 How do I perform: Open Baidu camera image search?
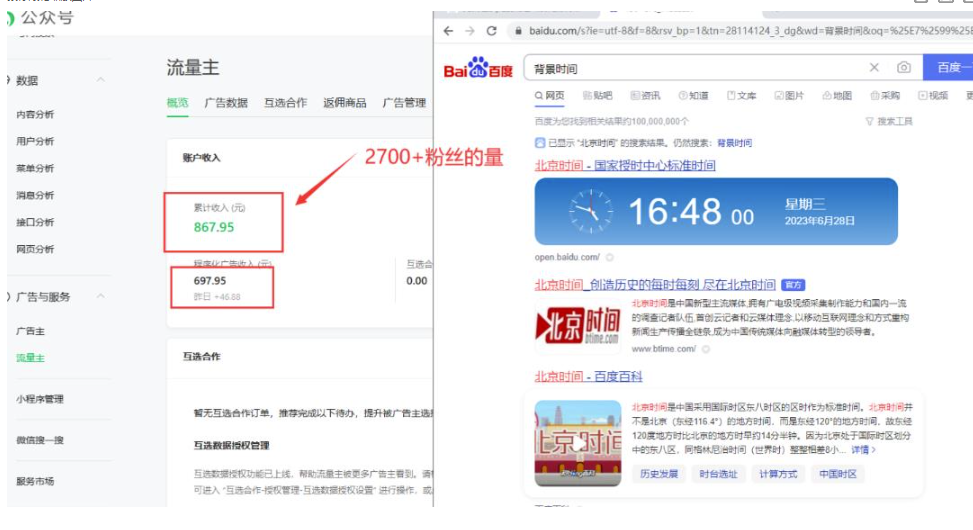pos(904,67)
